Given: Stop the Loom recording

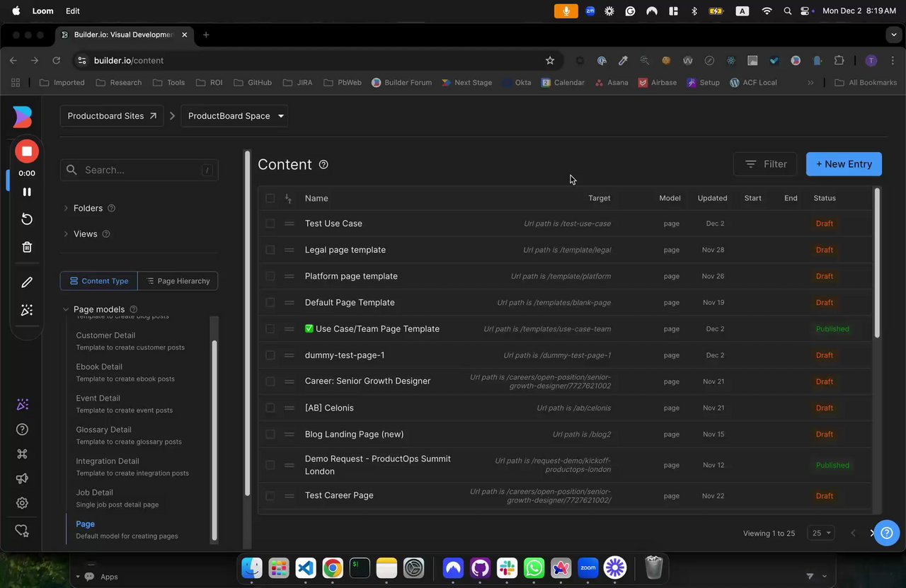Looking at the screenshot, I should pyautogui.click(x=27, y=151).
